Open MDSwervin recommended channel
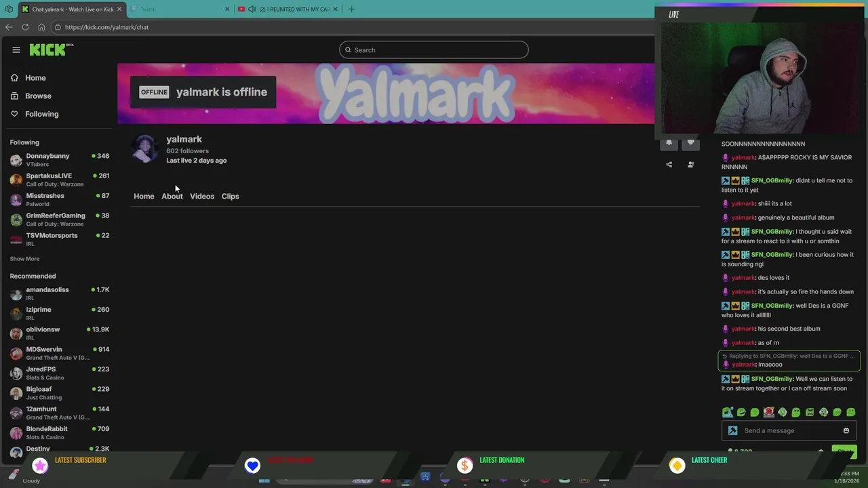The width and height of the screenshot is (868, 488). [60, 353]
